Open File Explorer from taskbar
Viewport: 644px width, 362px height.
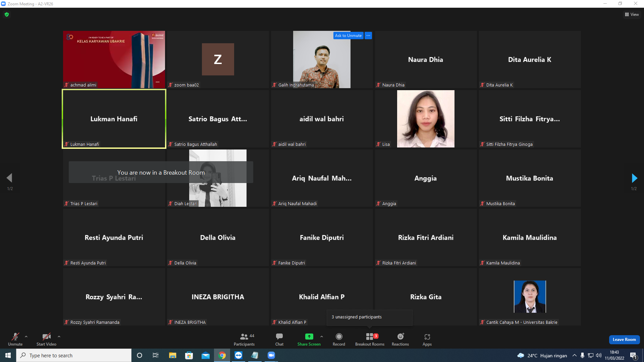(172, 355)
